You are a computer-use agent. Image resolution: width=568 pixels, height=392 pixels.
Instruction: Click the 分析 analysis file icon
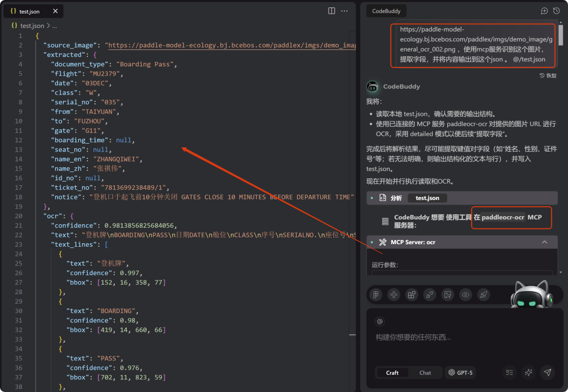pyautogui.click(x=382, y=198)
